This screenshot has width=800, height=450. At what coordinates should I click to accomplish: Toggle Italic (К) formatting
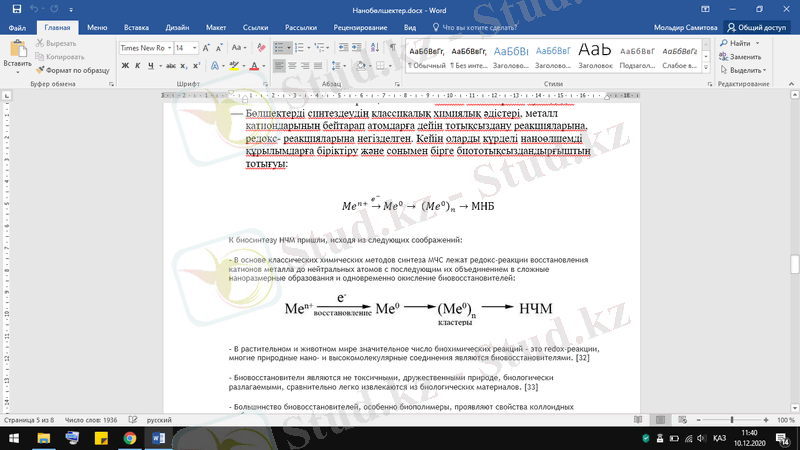click(x=139, y=66)
